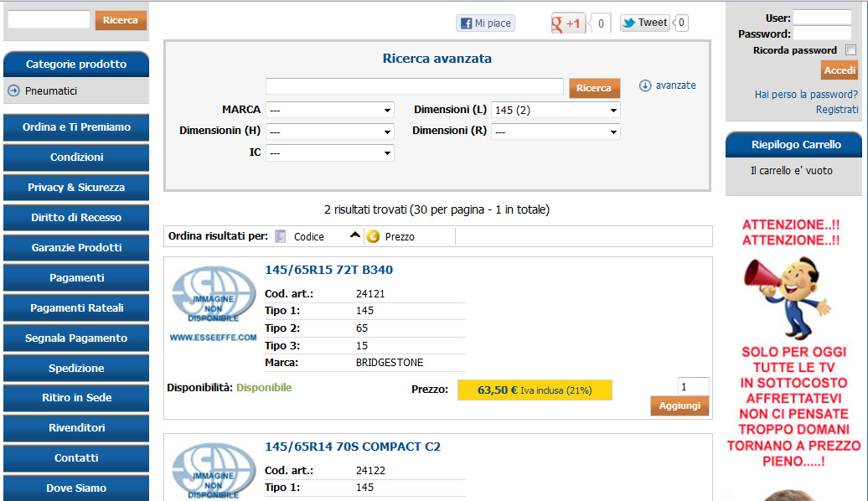Click the Facebook Mi piace button

(485, 23)
